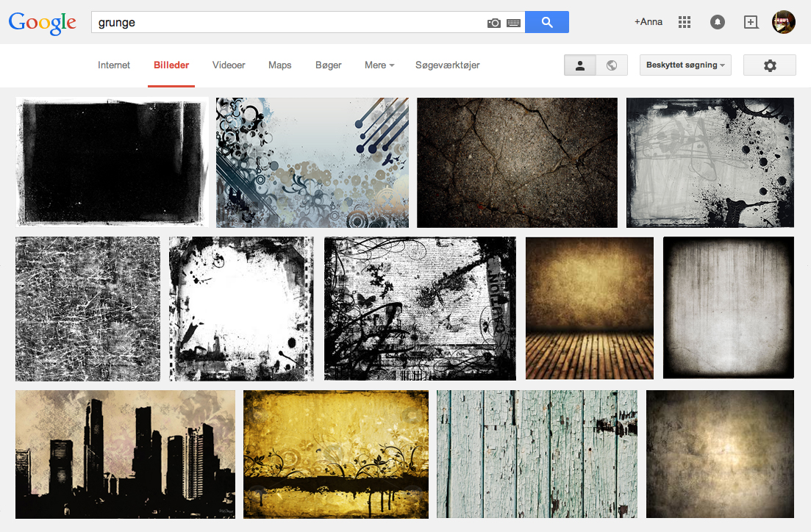Open the Bøger tab
The width and height of the screenshot is (811, 532).
(x=329, y=65)
